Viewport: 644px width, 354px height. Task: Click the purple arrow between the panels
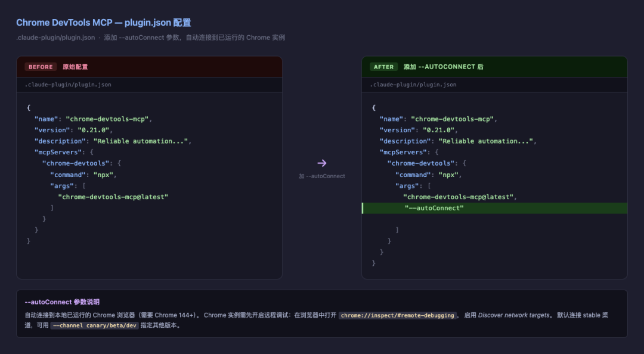coord(322,163)
